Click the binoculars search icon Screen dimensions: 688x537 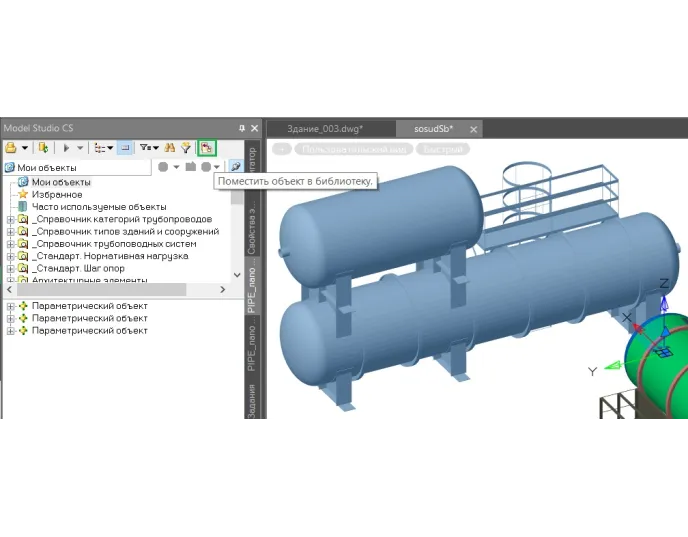click(x=170, y=147)
